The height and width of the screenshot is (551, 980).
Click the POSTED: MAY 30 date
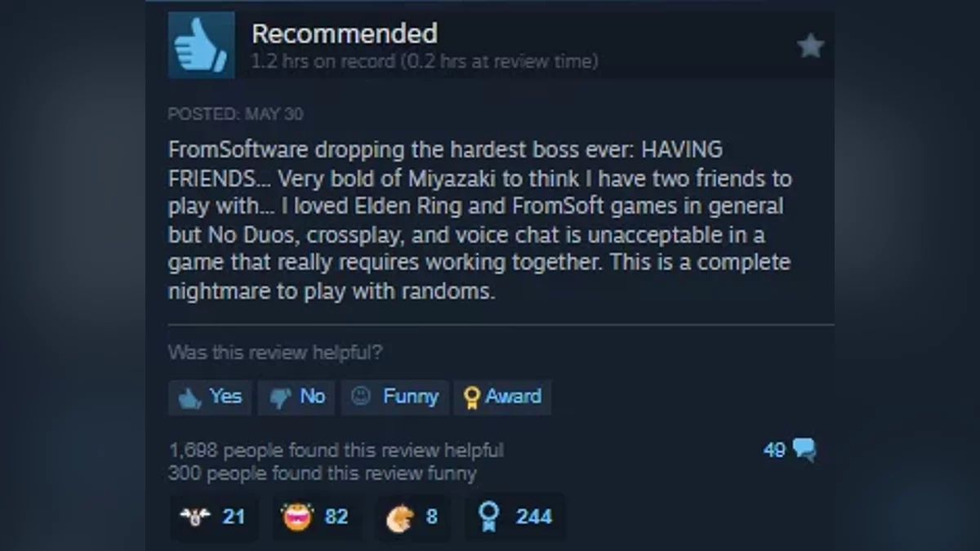235,114
